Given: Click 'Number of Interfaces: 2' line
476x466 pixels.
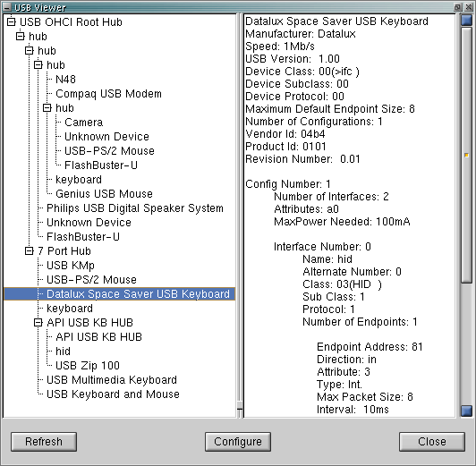Looking at the screenshot, I should 331,197.
